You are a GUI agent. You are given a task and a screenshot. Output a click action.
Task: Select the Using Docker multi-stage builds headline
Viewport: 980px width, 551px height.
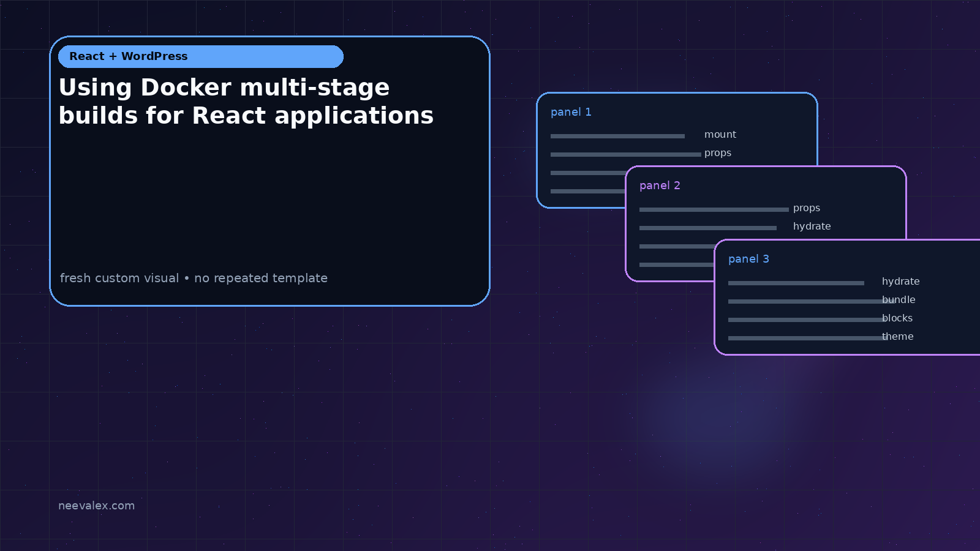[x=246, y=102]
